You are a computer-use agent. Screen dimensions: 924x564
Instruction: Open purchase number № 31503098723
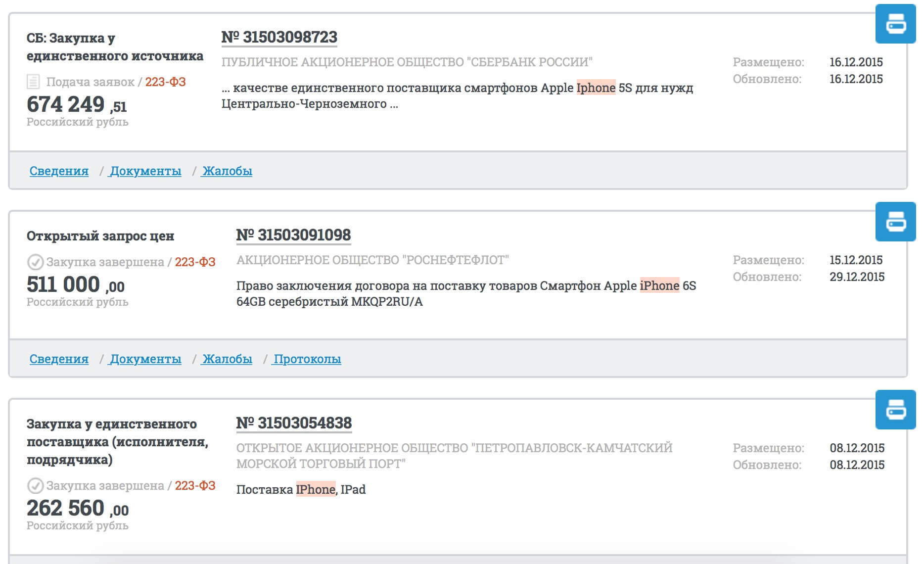click(279, 37)
